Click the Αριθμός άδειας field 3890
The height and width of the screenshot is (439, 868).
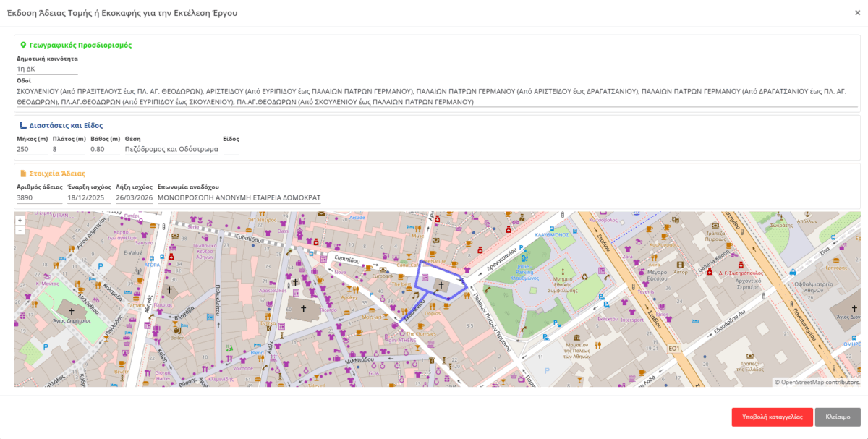coord(40,197)
